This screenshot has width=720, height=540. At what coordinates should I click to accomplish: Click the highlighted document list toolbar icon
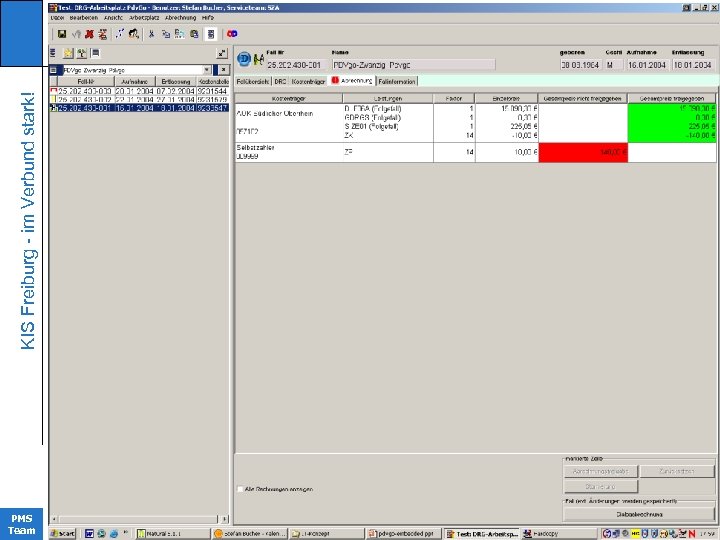(x=211, y=34)
